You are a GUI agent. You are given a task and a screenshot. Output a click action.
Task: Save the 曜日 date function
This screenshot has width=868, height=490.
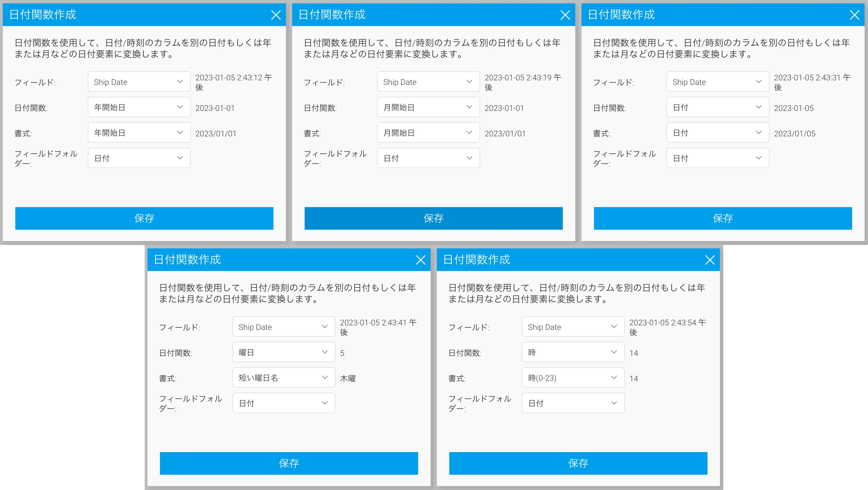click(289, 463)
